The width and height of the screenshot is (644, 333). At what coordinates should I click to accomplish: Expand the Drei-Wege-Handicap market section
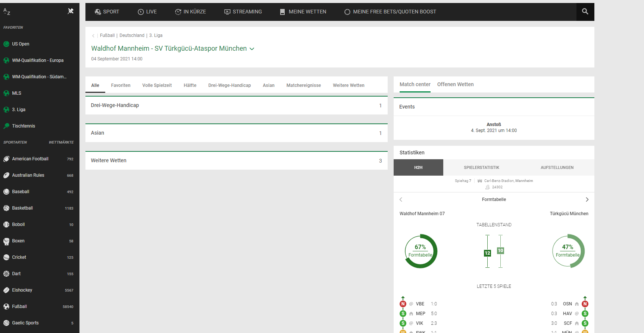pos(236,106)
